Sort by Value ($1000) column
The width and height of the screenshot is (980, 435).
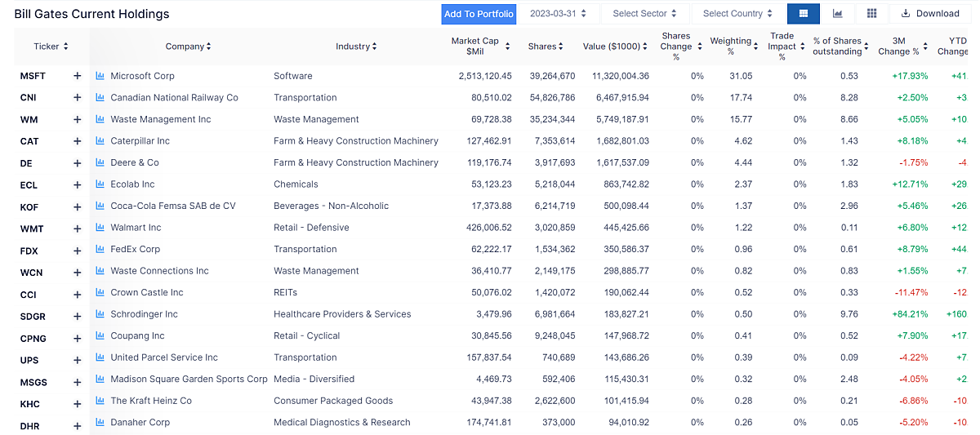(x=617, y=47)
